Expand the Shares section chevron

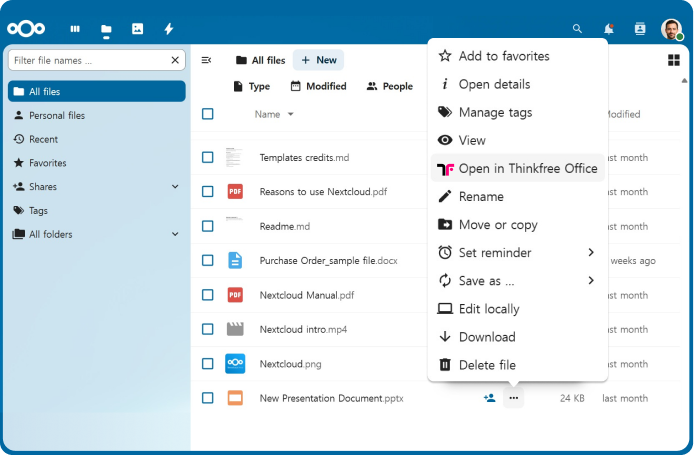[x=175, y=187]
